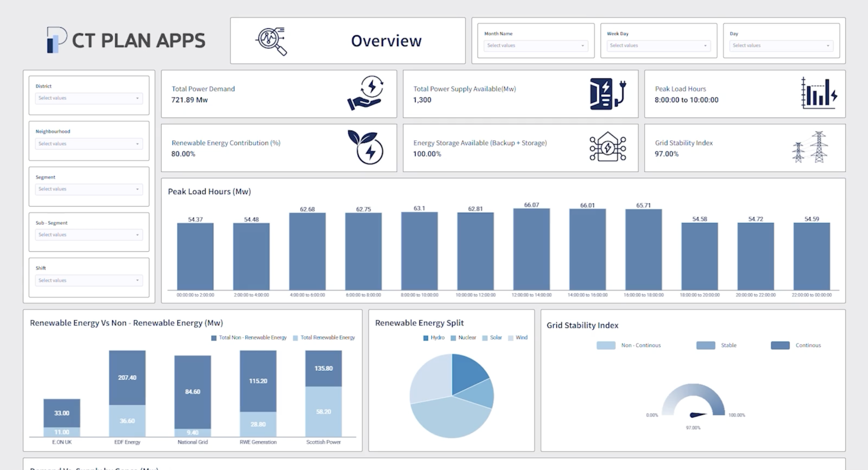Click the Grid Stability transmission towers icon
This screenshot has height=470, width=868.
[810, 147]
